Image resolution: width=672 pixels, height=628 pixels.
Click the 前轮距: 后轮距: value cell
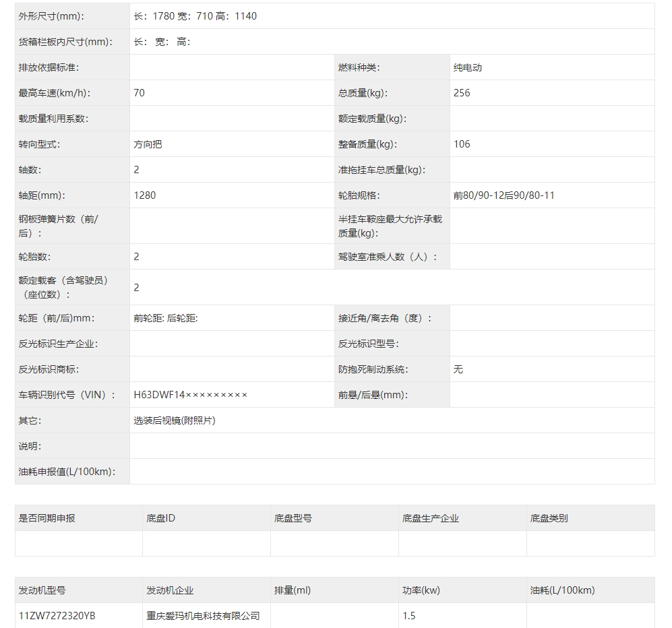(166, 318)
